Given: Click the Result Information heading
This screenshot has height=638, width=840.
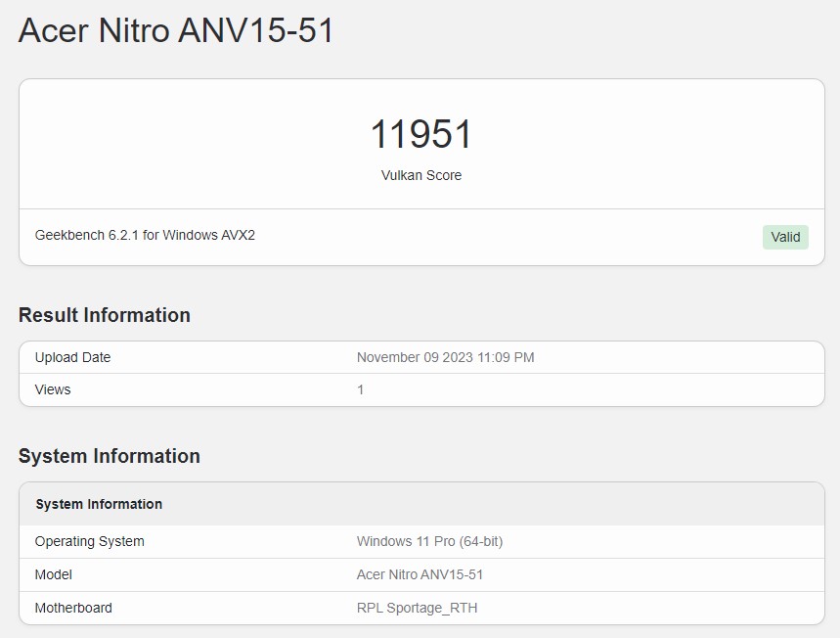Looking at the screenshot, I should click(105, 315).
